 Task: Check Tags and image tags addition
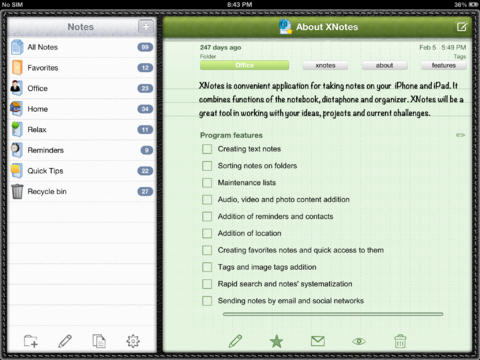[207, 267]
